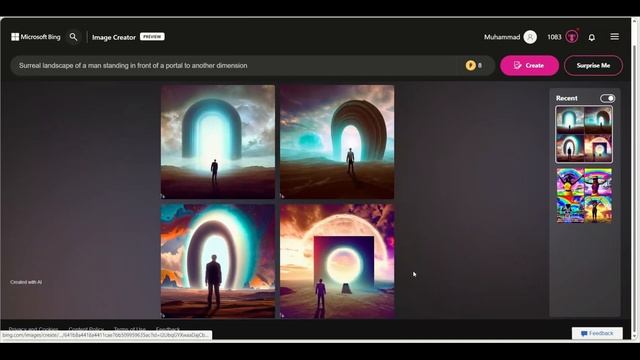The width and height of the screenshot is (640, 360).
Task: Click the Microsoft Bing logo
Action: pos(36,37)
